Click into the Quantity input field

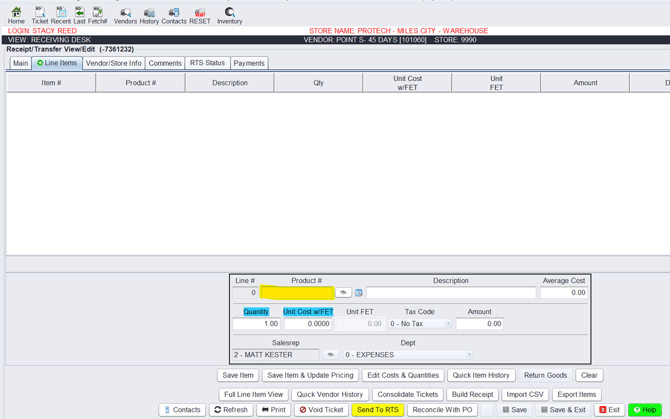(256, 324)
